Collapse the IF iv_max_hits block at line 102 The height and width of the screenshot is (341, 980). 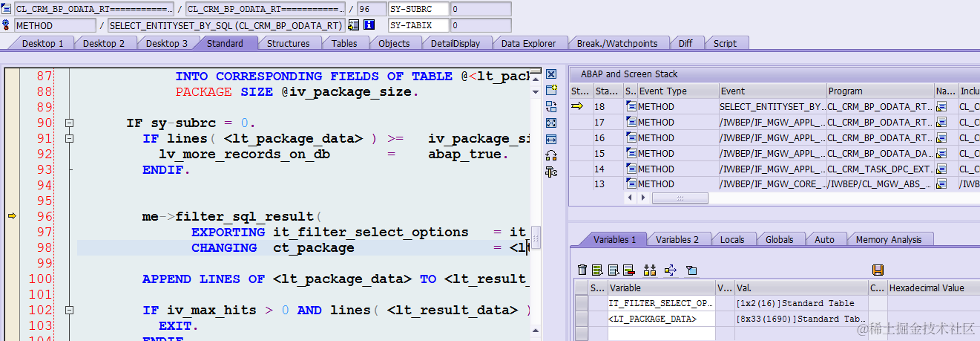pyautogui.click(x=70, y=310)
